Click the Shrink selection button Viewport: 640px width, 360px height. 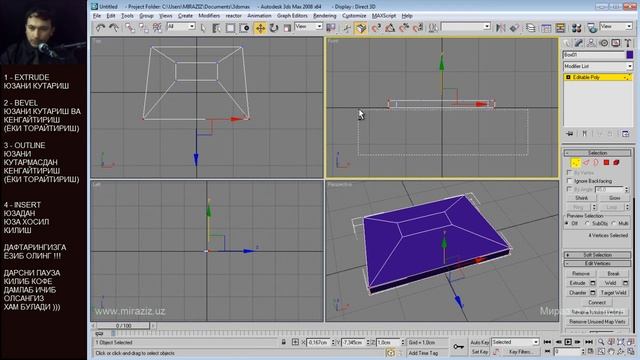[x=581, y=198]
